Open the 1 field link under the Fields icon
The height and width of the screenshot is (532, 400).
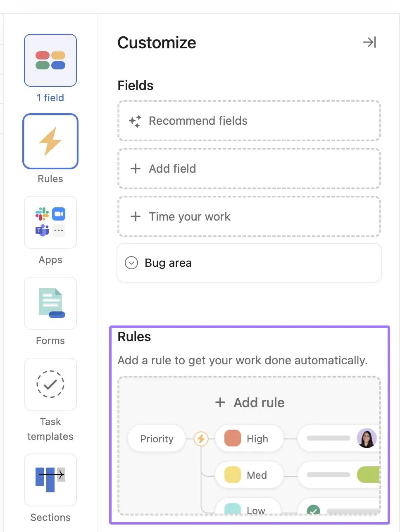click(x=50, y=97)
